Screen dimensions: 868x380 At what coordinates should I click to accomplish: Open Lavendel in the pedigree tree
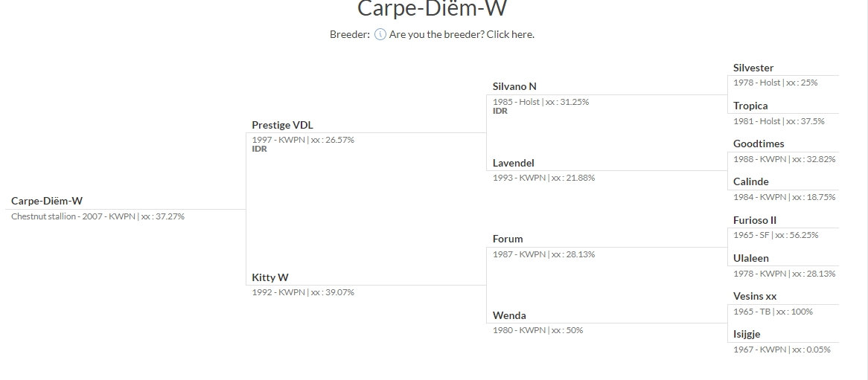[x=514, y=163]
